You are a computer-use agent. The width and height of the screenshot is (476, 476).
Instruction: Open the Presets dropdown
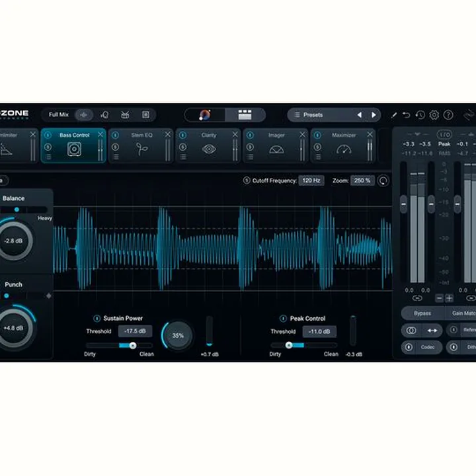coord(334,115)
